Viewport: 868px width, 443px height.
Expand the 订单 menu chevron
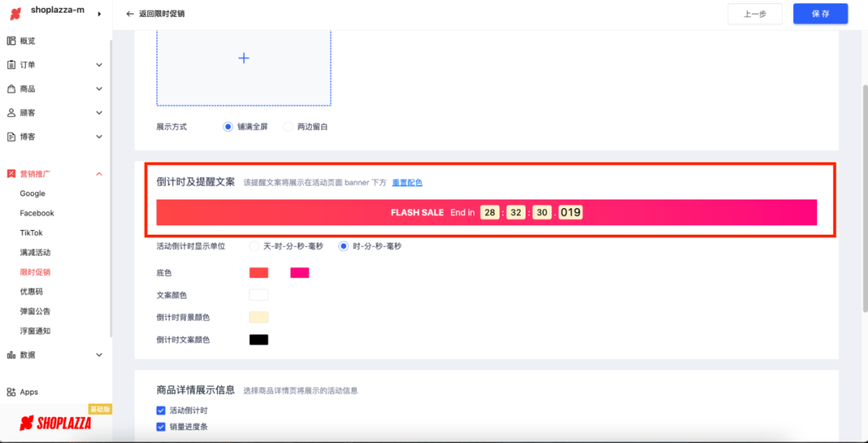point(99,65)
